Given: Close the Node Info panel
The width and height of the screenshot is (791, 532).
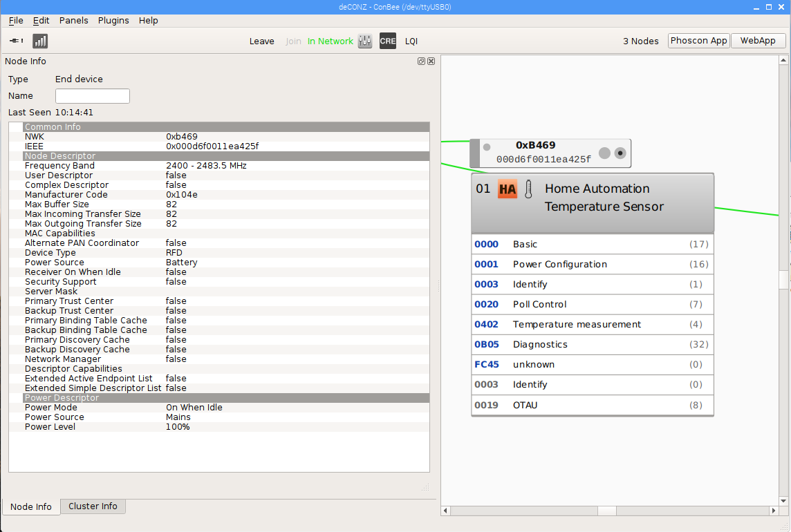Looking at the screenshot, I should [x=431, y=61].
